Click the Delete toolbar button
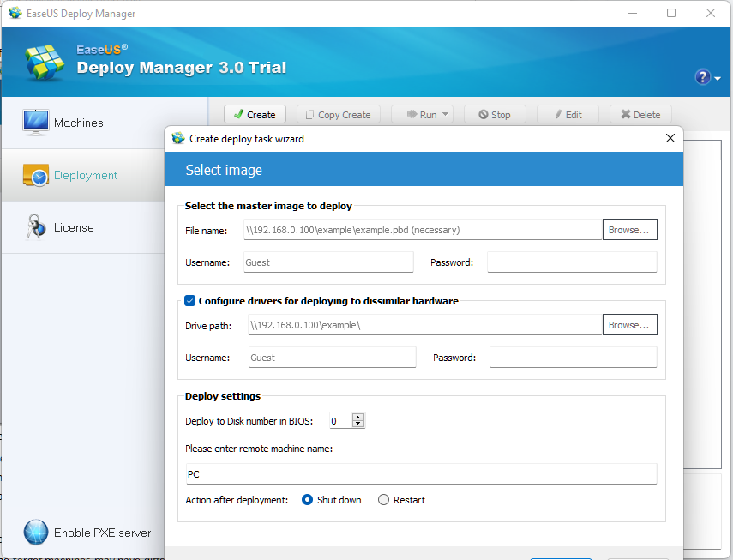This screenshot has height=560, width=733. point(640,115)
